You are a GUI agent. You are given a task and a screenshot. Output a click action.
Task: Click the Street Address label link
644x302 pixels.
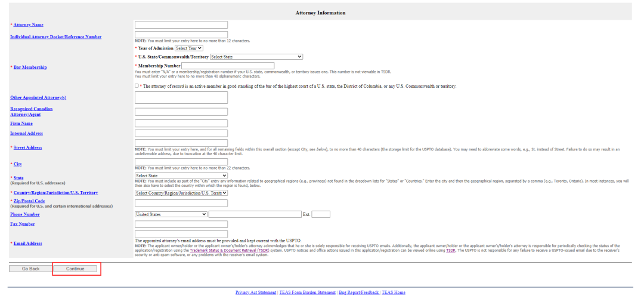(27, 147)
